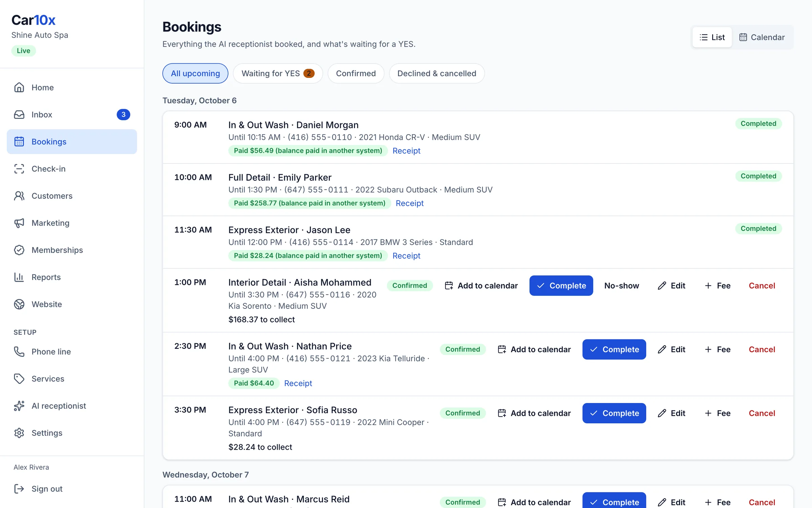Mark Aisha Mohammed booking Complete
812x508 pixels.
(561, 285)
